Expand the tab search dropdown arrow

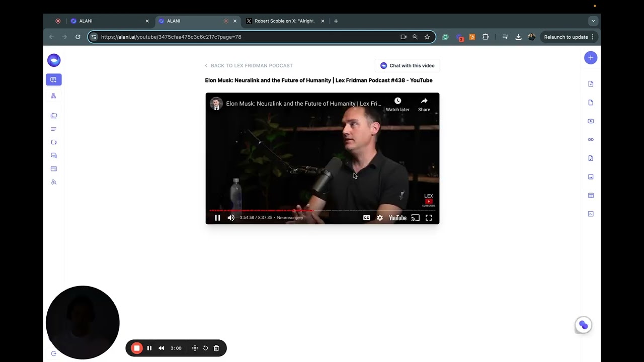click(593, 21)
